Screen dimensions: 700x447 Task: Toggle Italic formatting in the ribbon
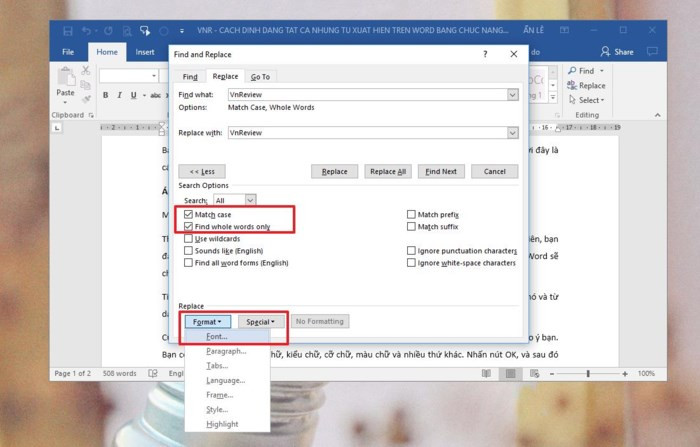119,96
